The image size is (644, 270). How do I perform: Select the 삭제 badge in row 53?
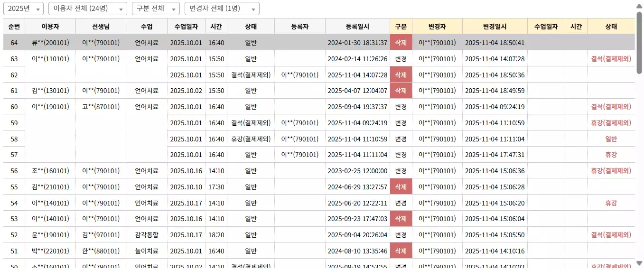[x=401, y=219]
